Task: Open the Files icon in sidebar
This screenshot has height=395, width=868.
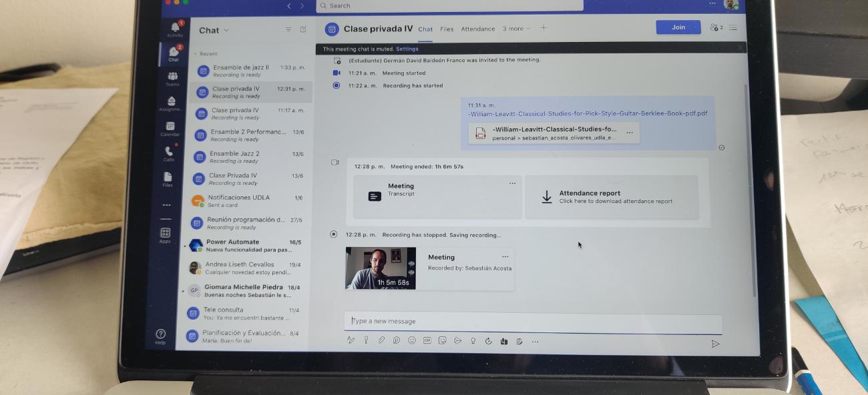Action: (x=167, y=178)
